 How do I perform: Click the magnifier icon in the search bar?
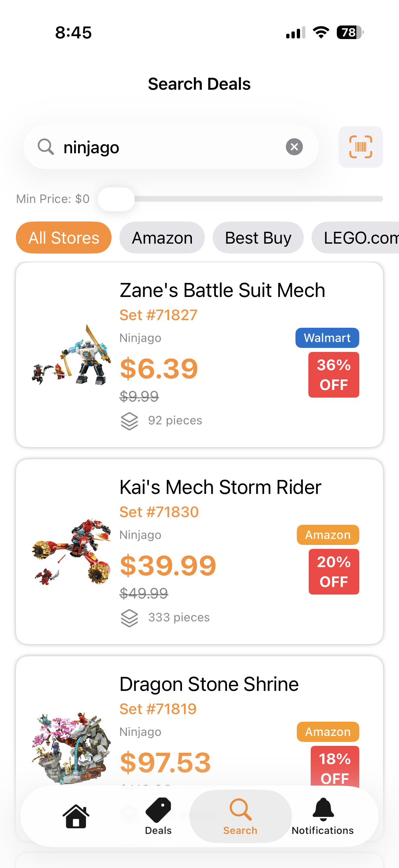click(46, 147)
